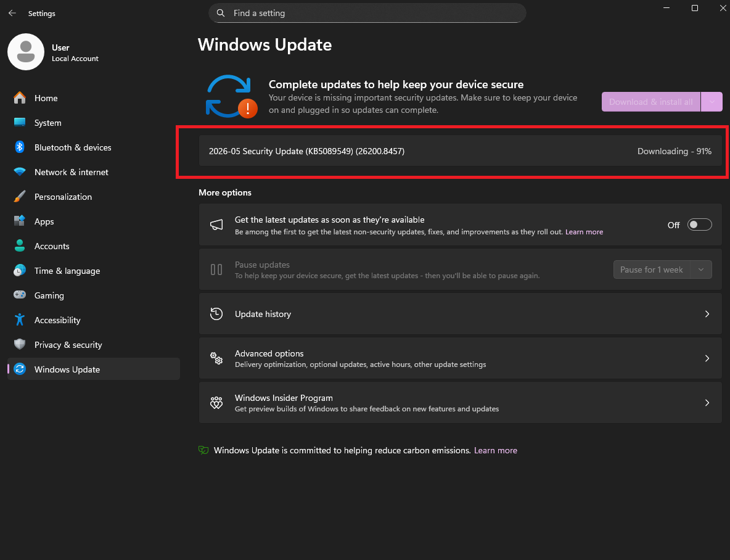Turn on get latest updates toggle
The width and height of the screenshot is (730, 560).
(x=699, y=224)
